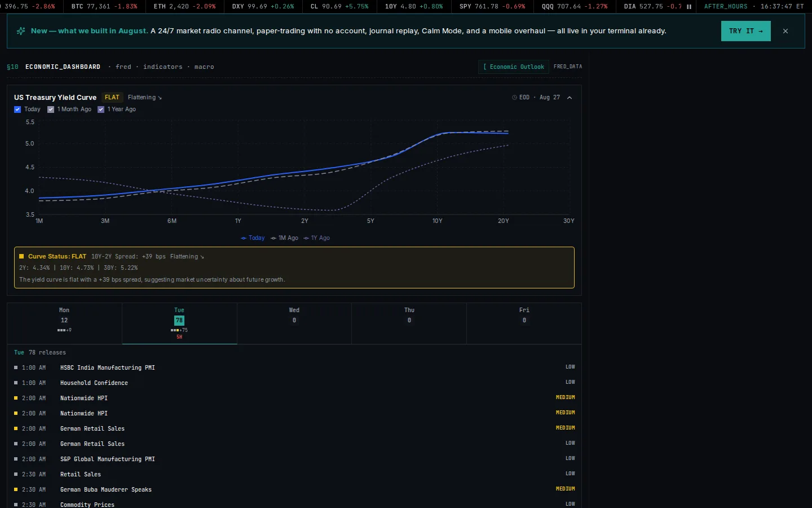Click the 1M Ago legend entry
The height and width of the screenshot is (508, 812).
click(284, 238)
